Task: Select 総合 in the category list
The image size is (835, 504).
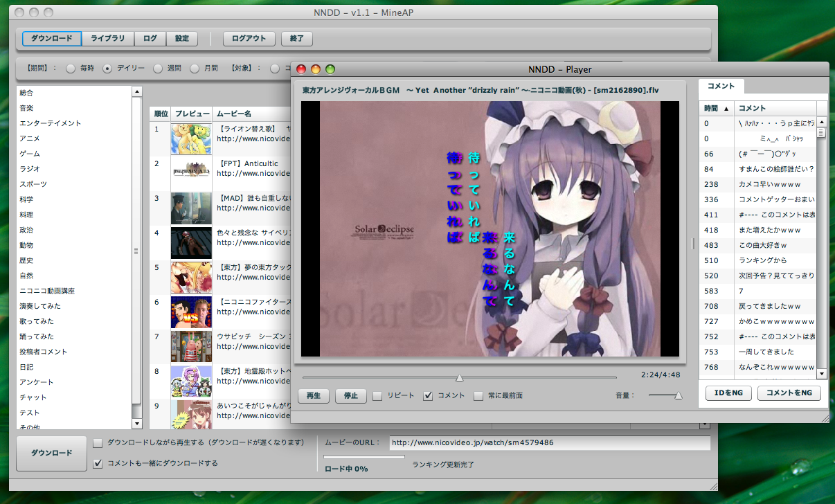Action: point(74,92)
